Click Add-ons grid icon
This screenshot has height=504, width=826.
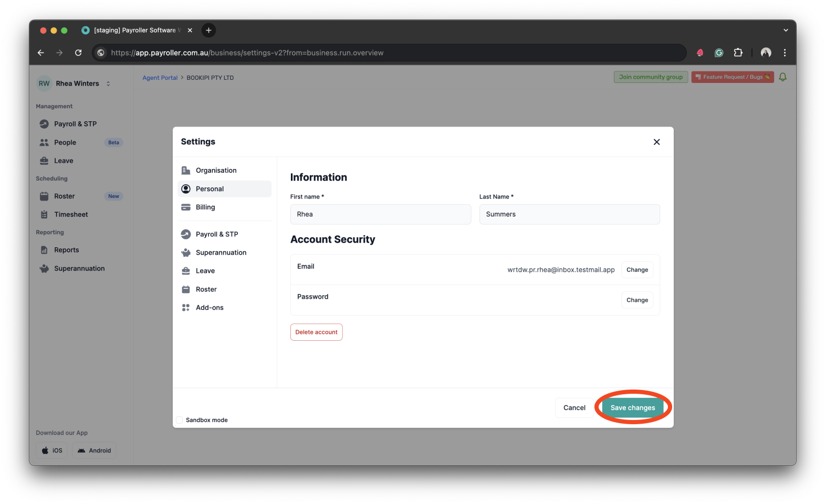pos(186,308)
